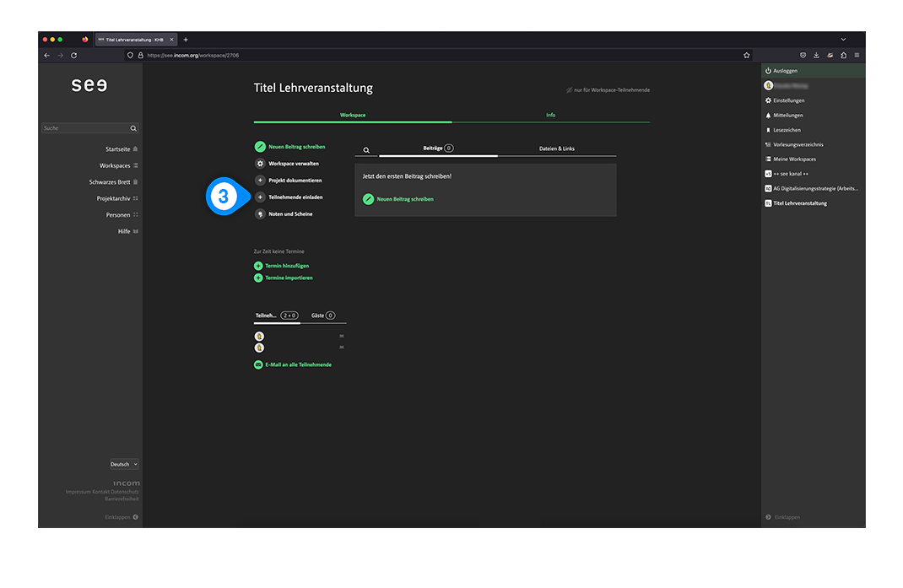Open Titel Lehrveranstaltung in the right panel
This screenshot has height=588, width=903.
(795, 203)
